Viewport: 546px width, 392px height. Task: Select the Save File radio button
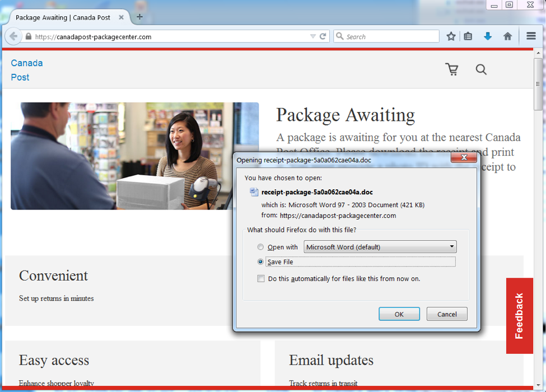(260, 262)
